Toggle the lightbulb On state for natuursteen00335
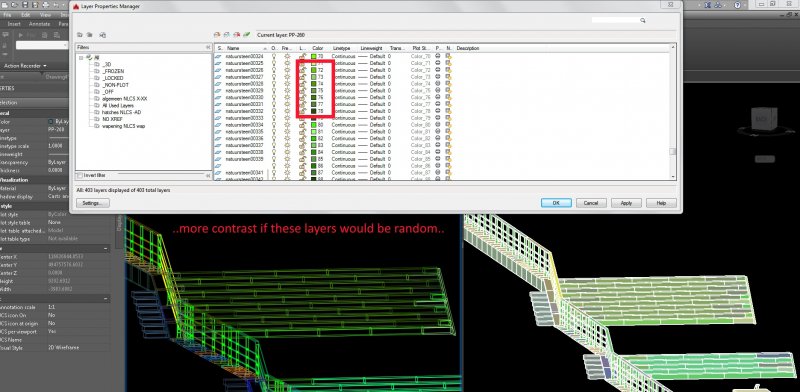This screenshot has height=392, width=800. (274, 132)
